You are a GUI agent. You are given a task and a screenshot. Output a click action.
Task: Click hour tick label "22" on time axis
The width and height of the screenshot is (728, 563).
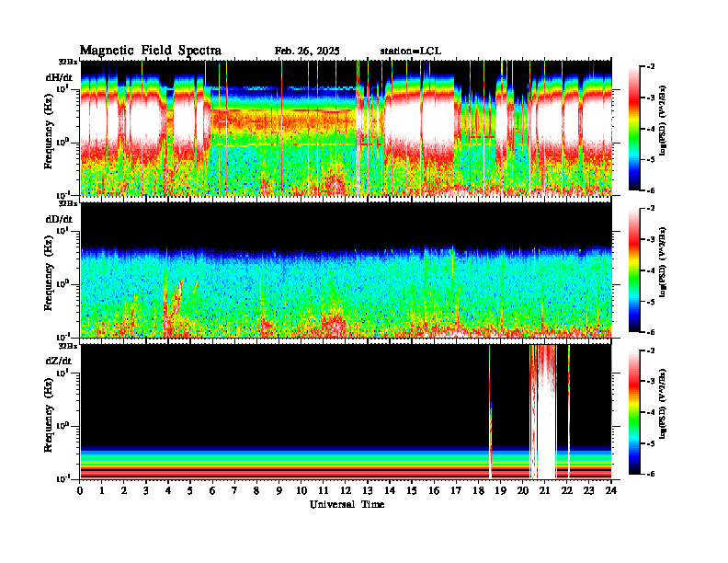[x=567, y=490]
